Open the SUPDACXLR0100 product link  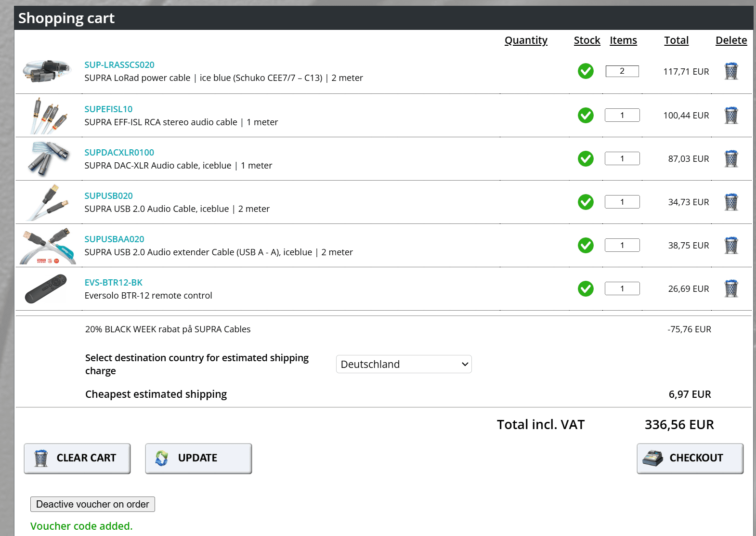pyautogui.click(x=119, y=153)
